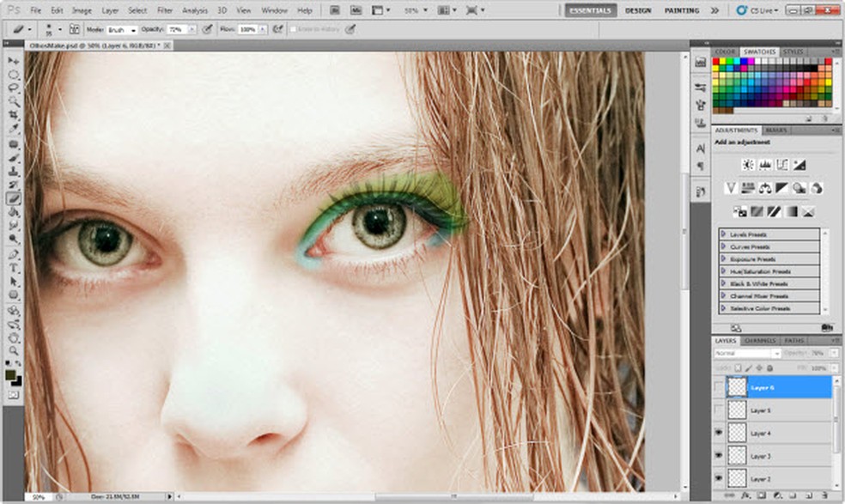Show Layer 5 by toggling its visibility box
Viewport: 845px width, 504px height.
coord(720,410)
